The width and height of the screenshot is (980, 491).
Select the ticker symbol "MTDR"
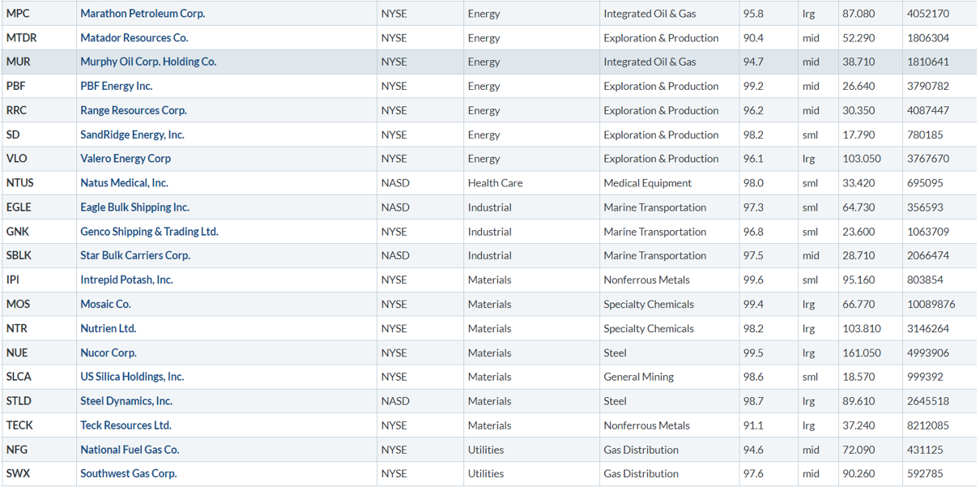(x=21, y=38)
